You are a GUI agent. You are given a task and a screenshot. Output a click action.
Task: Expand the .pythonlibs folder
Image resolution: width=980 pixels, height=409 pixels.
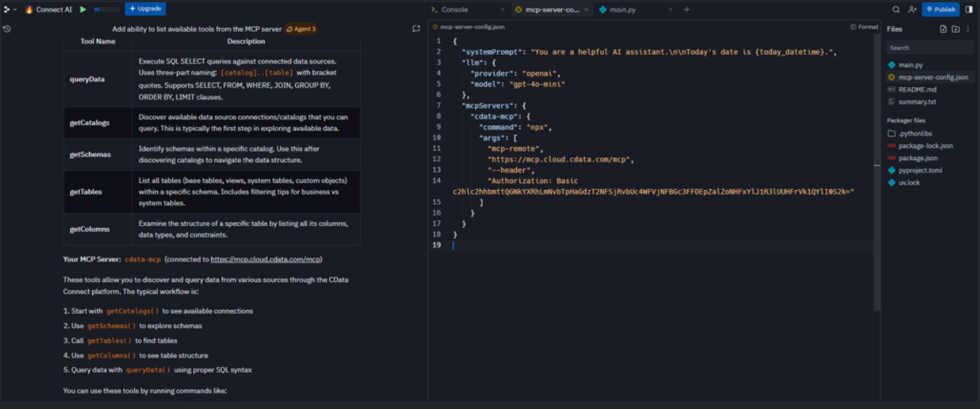click(914, 134)
